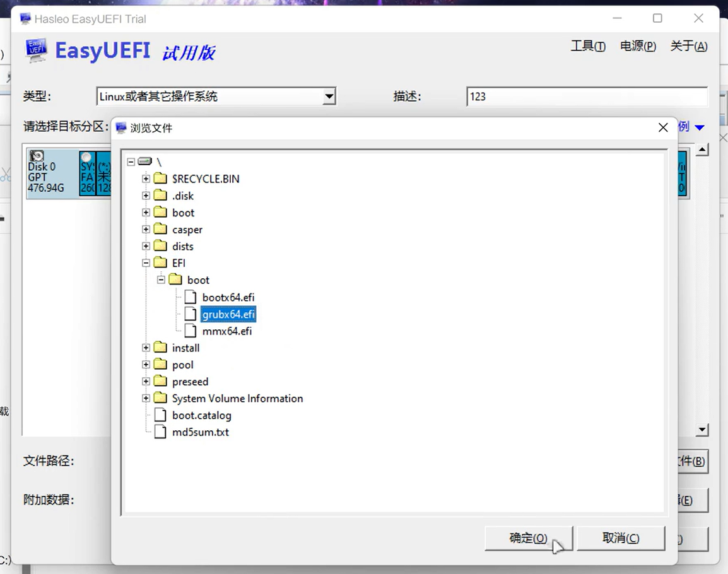Select the $RECYCLE.BIN folder icon
Image resolution: width=728 pixels, height=574 pixels.
click(x=160, y=179)
